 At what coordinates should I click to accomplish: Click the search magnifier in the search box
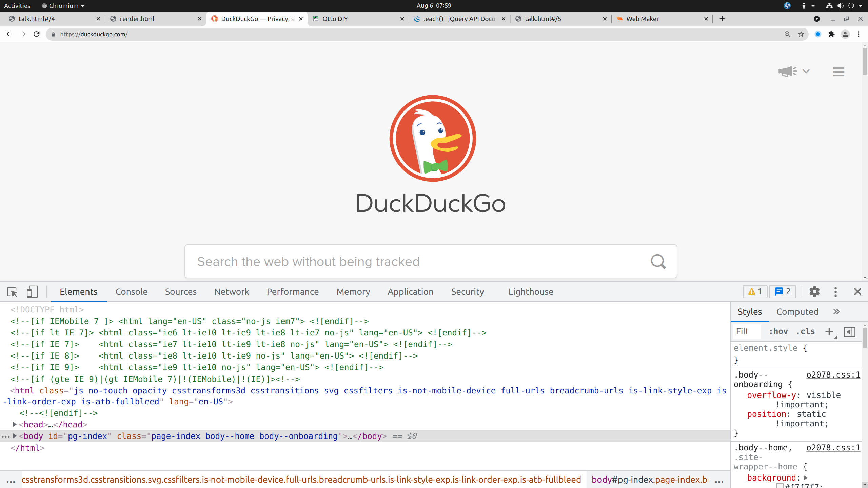coord(658,261)
